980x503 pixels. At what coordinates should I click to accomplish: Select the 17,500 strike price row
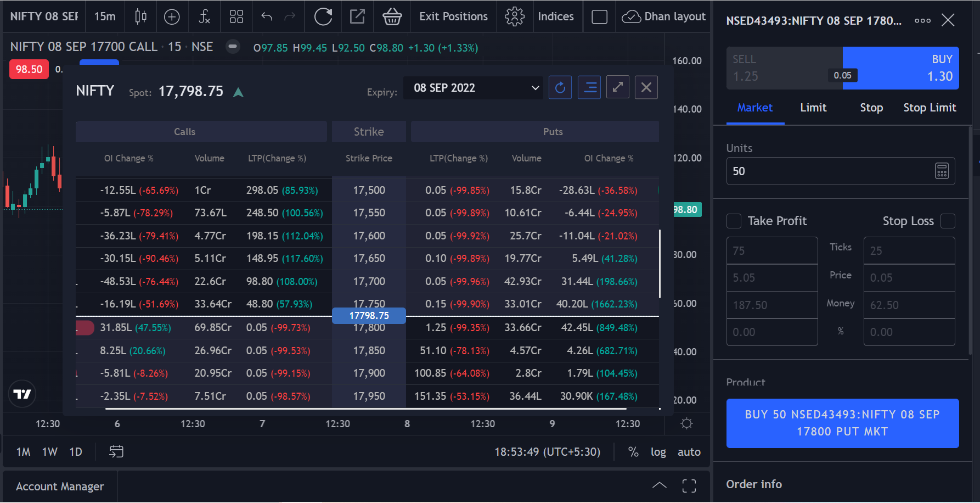367,190
